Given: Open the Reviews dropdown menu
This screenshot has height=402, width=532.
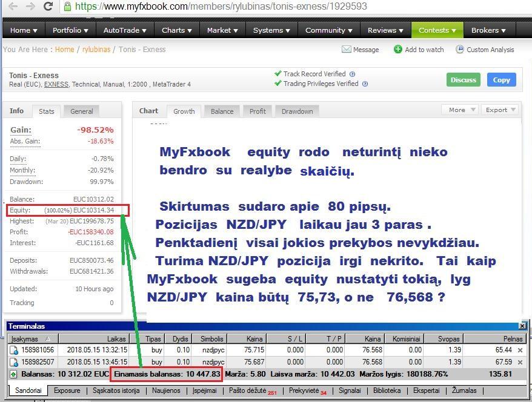Looking at the screenshot, I should [385, 30].
